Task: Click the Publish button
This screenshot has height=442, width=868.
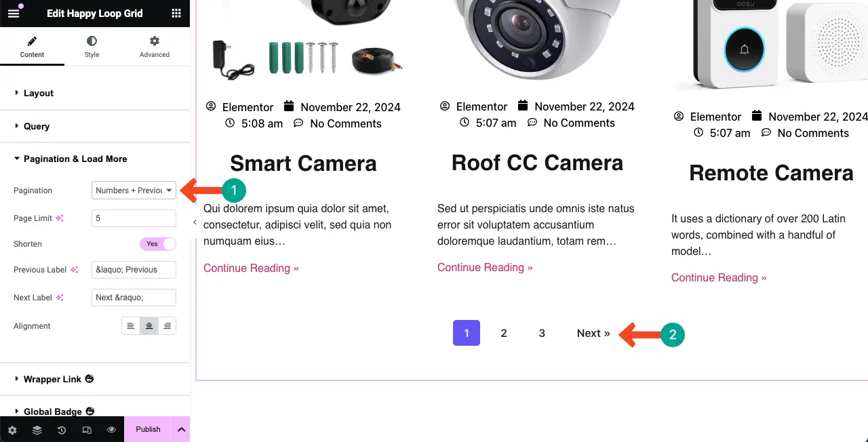Action: pos(148,429)
